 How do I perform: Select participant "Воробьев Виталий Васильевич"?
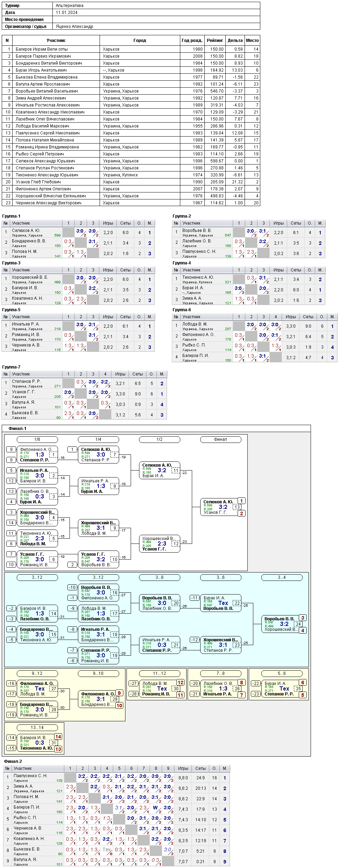tap(47, 91)
